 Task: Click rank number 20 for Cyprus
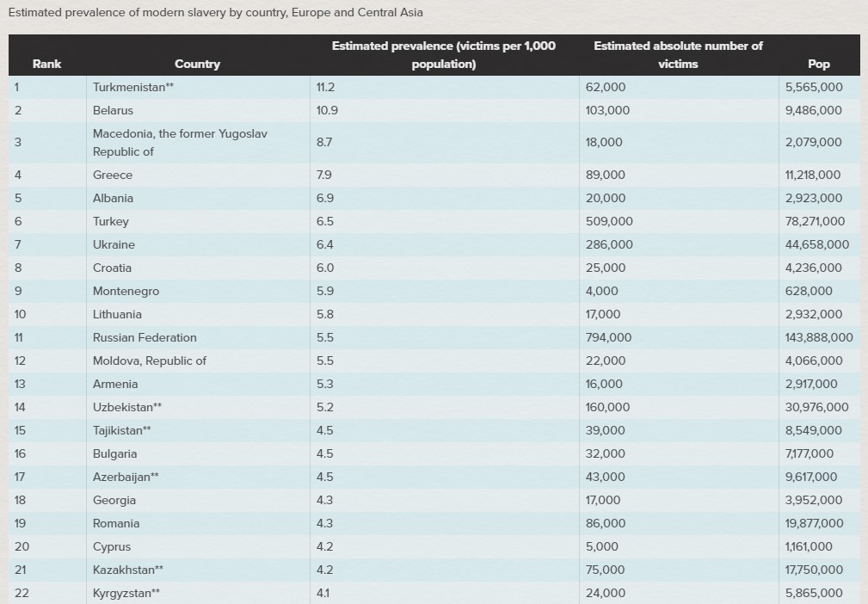[22, 546]
